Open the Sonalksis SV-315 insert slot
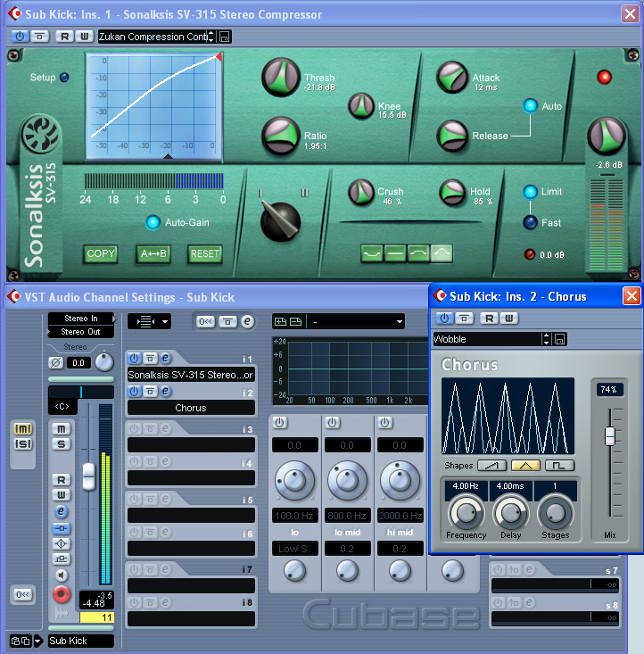 pyautogui.click(x=191, y=375)
